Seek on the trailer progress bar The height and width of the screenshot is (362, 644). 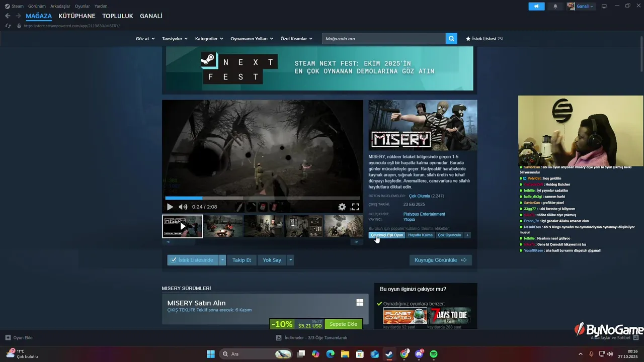pyautogui.click(x=262, y=198)
